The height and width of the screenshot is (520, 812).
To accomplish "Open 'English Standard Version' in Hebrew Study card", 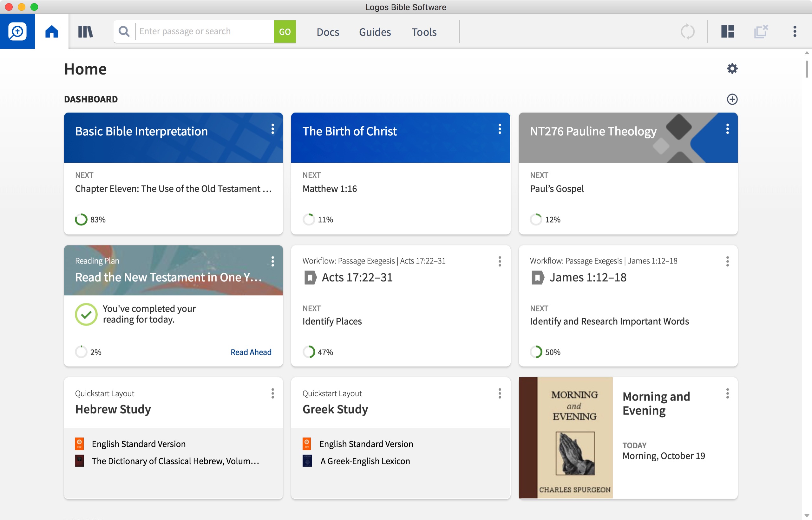I will point(139,444).
